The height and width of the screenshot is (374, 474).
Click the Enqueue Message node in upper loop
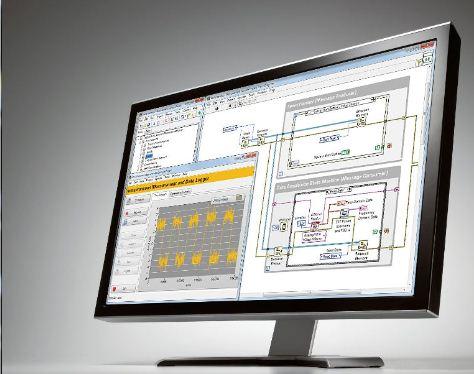361,122
